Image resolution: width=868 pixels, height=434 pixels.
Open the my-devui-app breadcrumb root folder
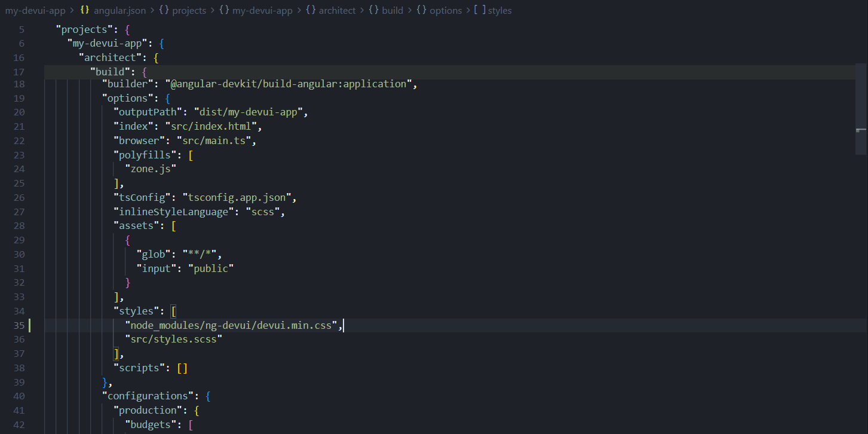35,10
